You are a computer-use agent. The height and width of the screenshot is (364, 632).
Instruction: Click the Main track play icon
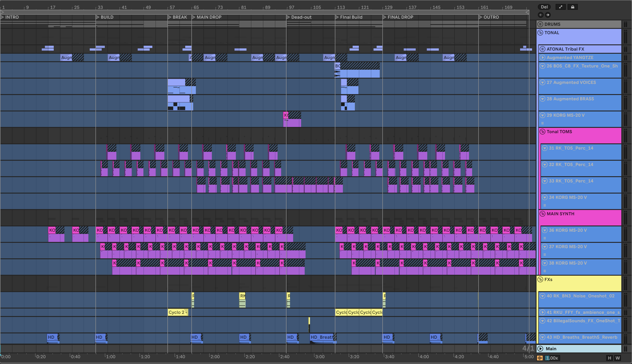[x=540, y=348]
